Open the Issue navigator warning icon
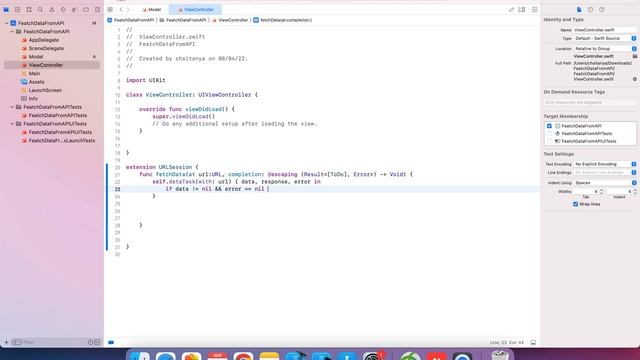Viewport: 640px width, 360px height. tap(52, 9)
